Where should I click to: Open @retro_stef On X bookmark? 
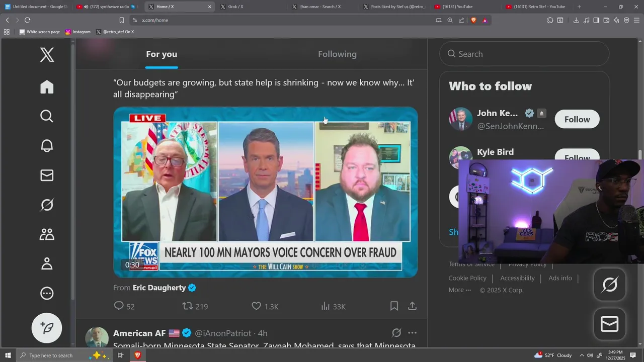115,32
